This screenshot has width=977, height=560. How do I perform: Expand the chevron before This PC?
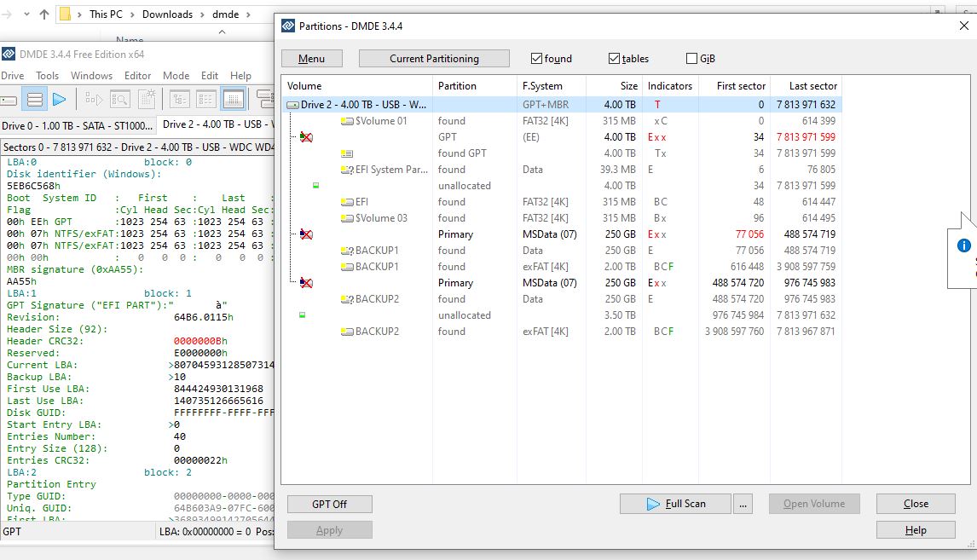80,14
